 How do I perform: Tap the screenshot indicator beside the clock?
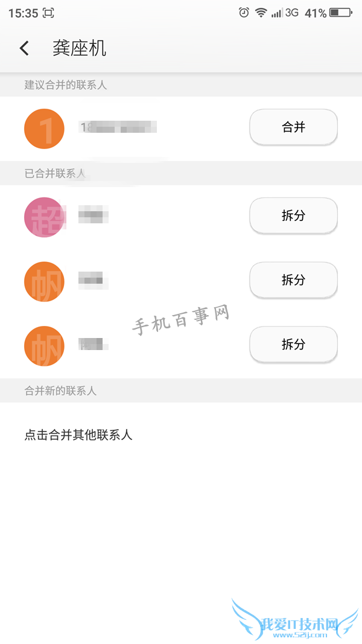[48, 13]
